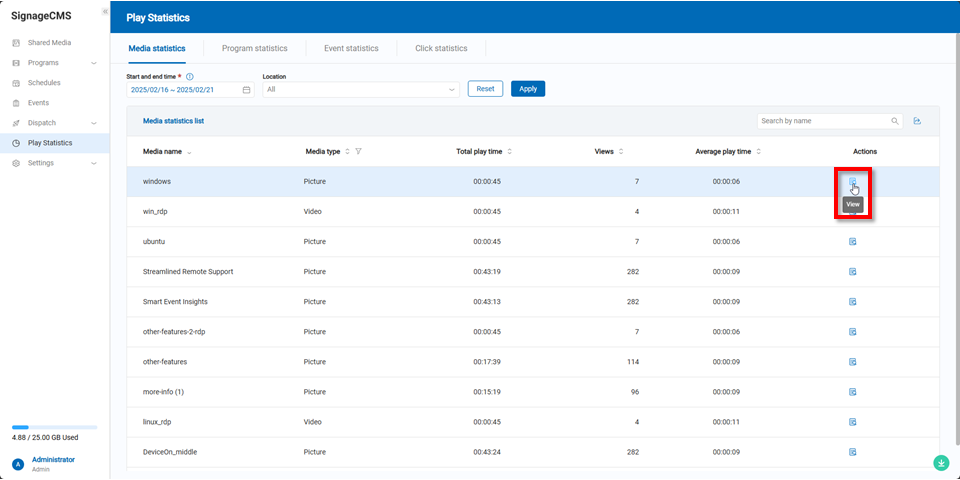This screenshot has height=480, width=960.
Task: Collapse the sidebar with double-chevron icon
Action: (105, 11)
